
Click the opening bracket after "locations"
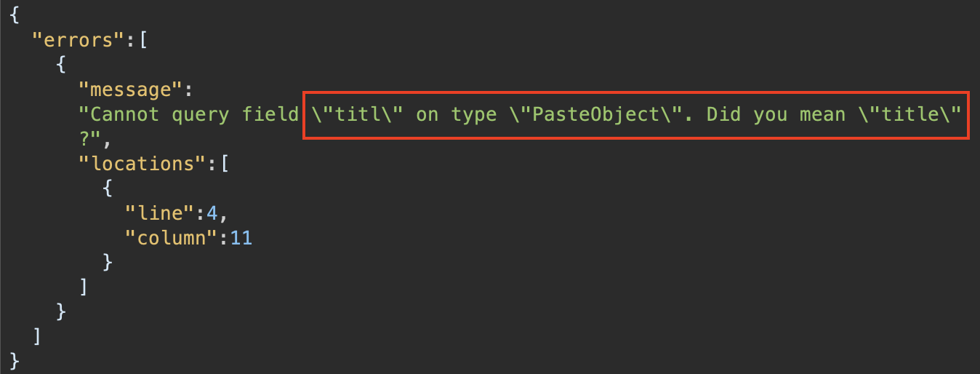click(224, 164)
